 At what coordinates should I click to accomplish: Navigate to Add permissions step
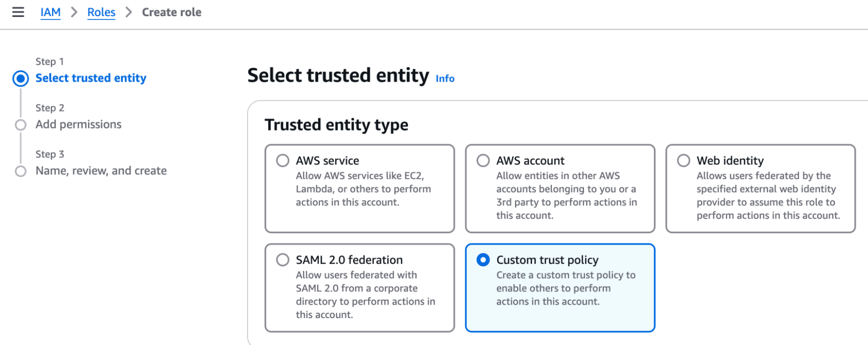coord(78,124)
